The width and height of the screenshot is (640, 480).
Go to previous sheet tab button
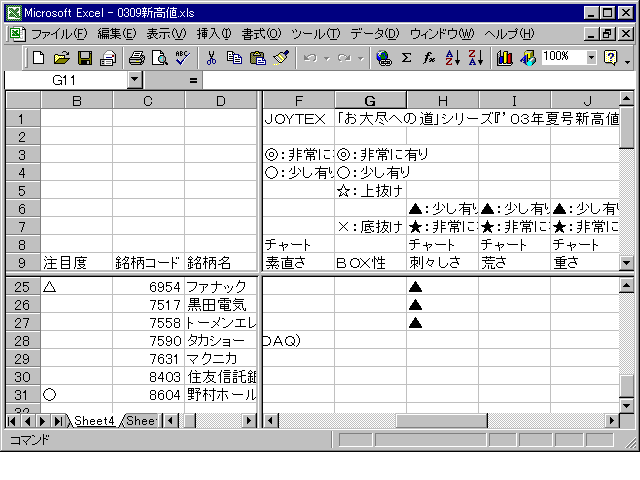pos(27,421)
